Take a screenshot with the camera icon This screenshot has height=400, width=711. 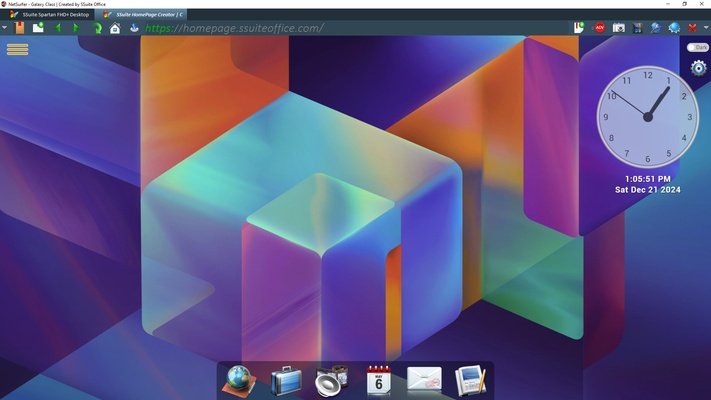[618, 28]
